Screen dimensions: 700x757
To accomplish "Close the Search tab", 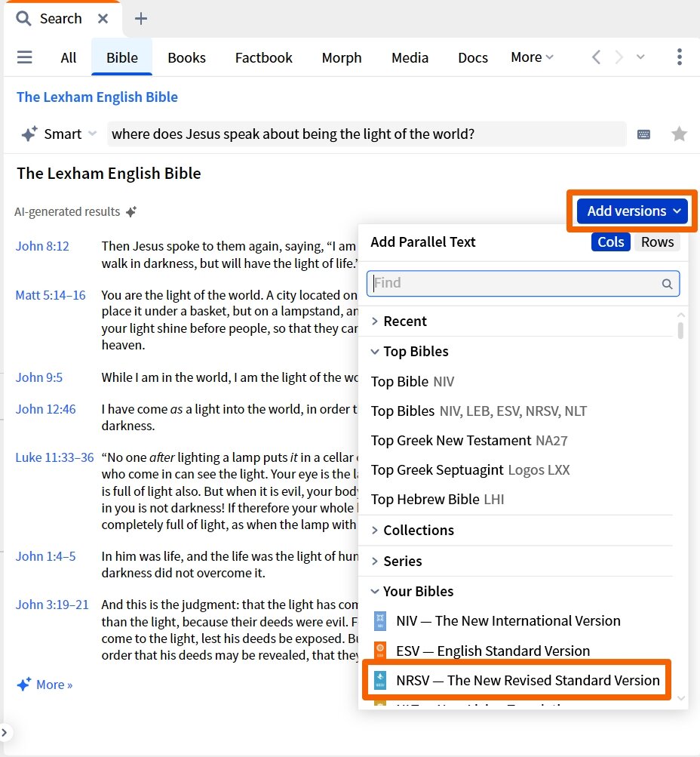I will [x=103, y=19].
